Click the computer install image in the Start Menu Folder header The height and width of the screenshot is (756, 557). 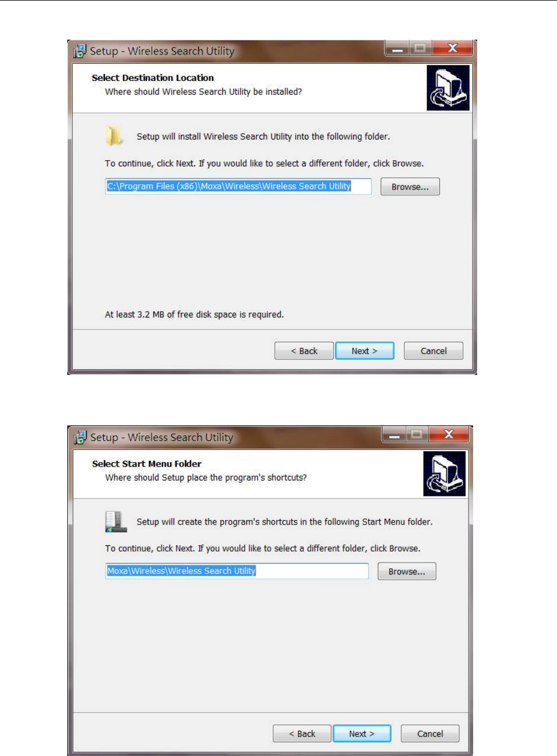[444, 474]
